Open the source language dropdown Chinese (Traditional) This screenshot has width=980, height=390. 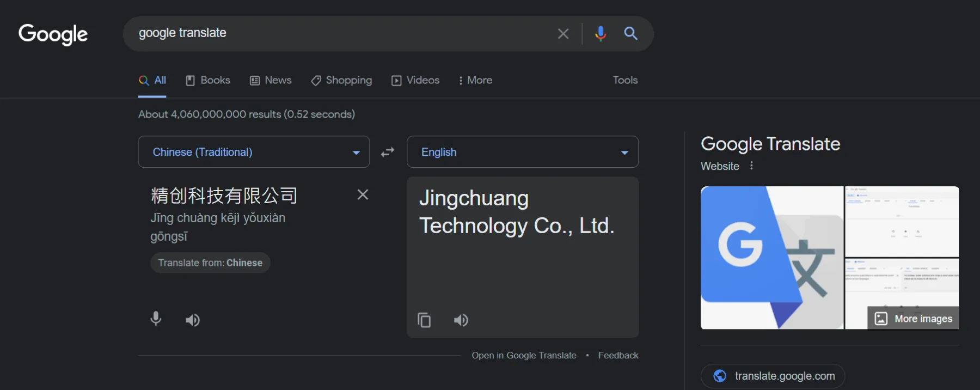coord(254,152)
